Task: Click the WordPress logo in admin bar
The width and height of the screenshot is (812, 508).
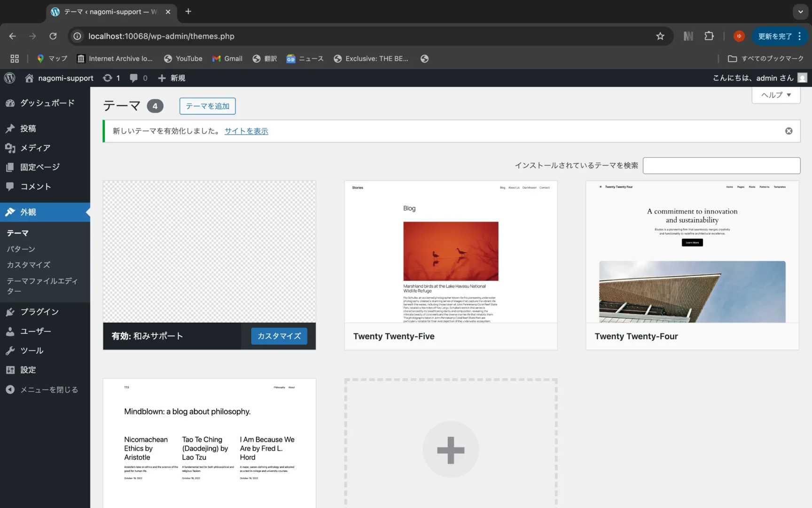Action: coord(10,78)
